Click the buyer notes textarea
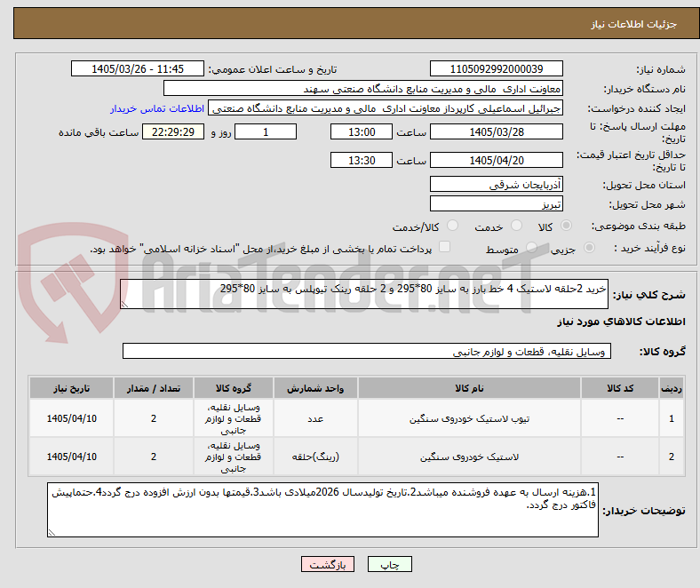 (322, 510)
